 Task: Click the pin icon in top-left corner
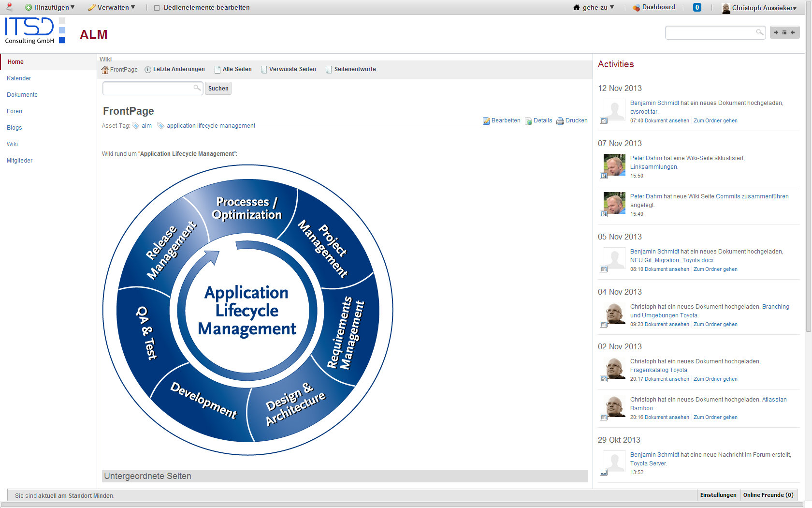pyautogui.click(x=9, y=7)
